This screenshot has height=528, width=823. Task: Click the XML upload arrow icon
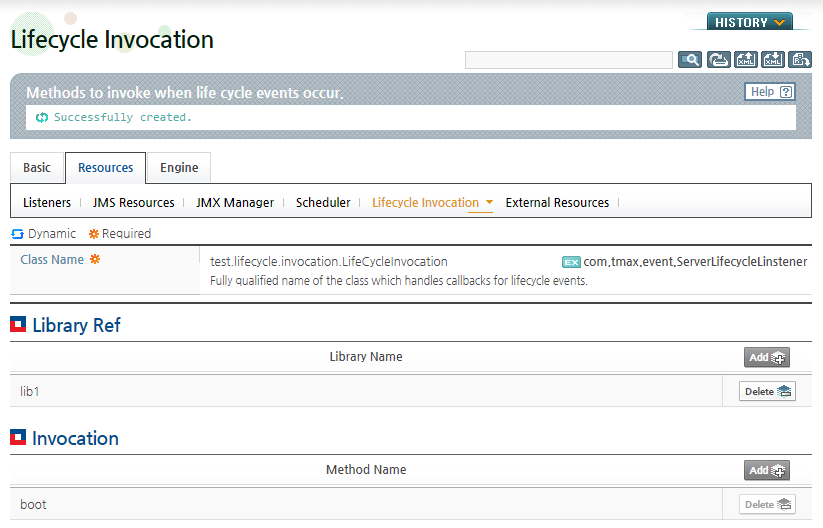[x=745, y=60]
